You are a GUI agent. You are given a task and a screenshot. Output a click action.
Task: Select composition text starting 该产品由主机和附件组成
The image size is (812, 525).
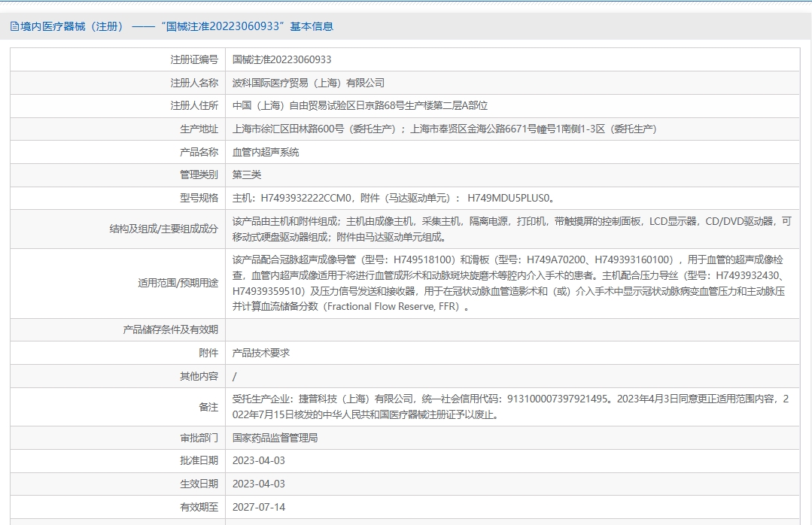click(x=512, y=229)
